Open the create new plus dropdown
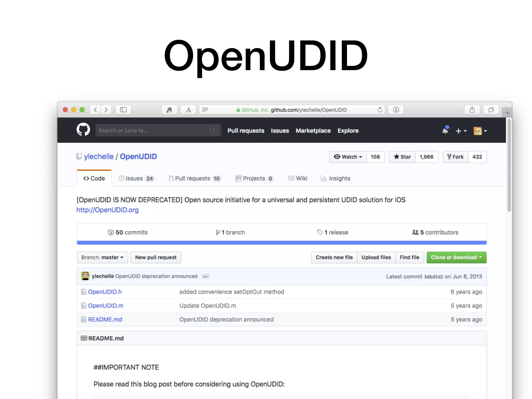 tap(461, 131)
